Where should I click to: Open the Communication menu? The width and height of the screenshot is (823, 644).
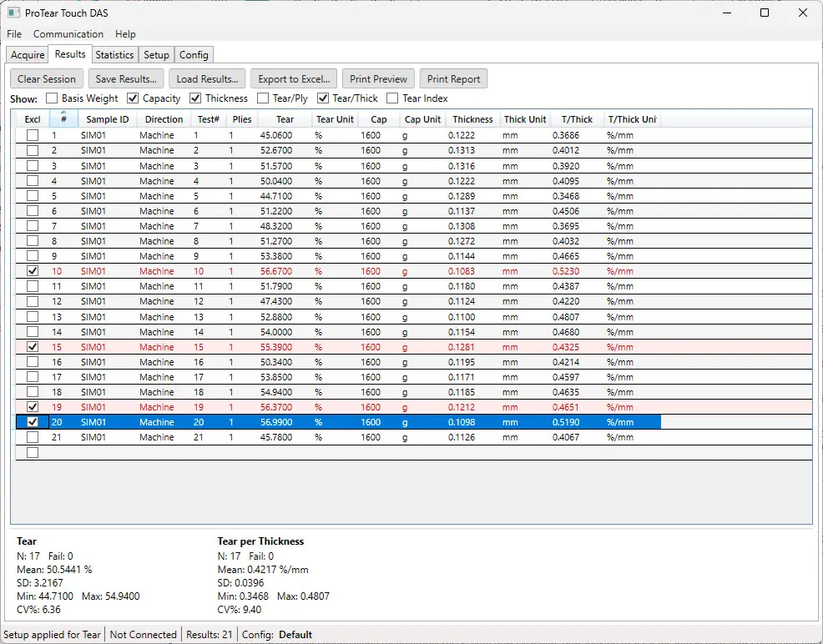[68, 34]
